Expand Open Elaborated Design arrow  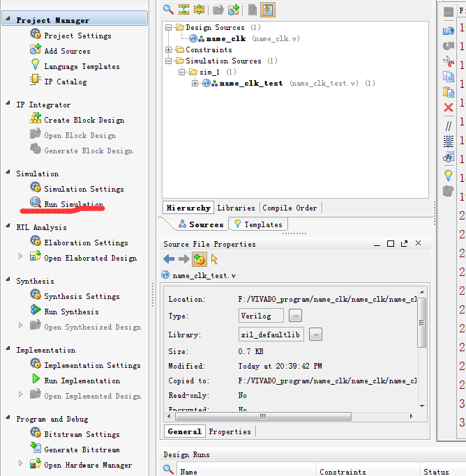coord(20,256)
